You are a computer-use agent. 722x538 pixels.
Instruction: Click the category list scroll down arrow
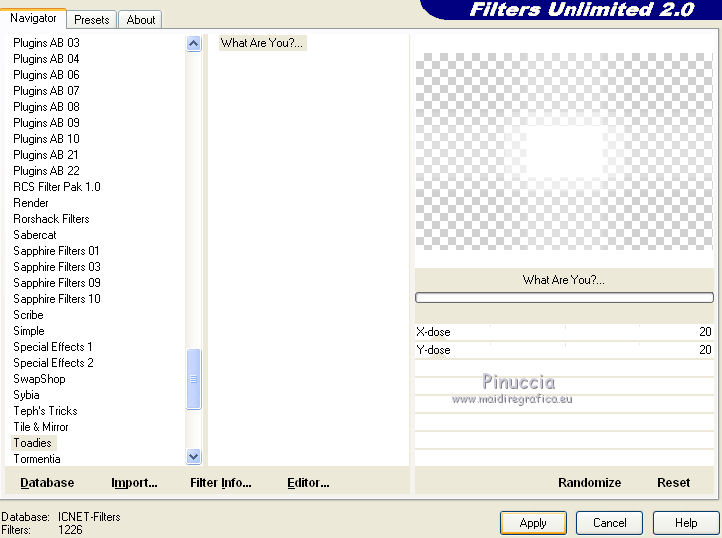(194, 456)
